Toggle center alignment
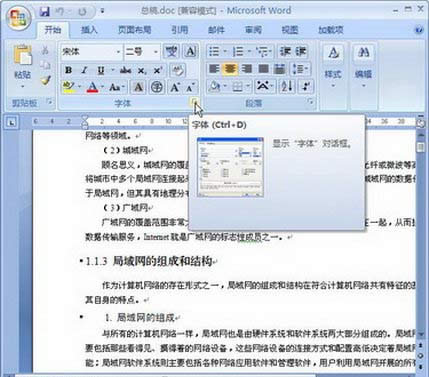The image size is (429, 377). [x=230, y=69]
